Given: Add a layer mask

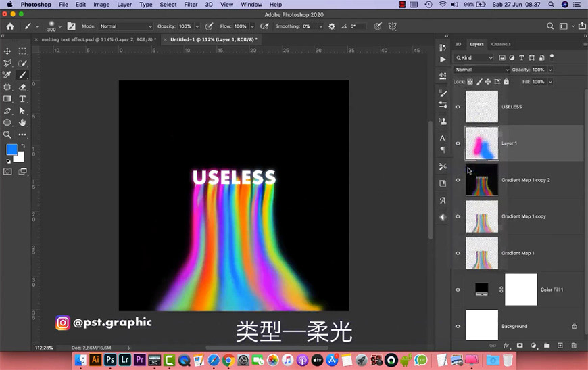Looking at the screenshot, I should (520, 346).
